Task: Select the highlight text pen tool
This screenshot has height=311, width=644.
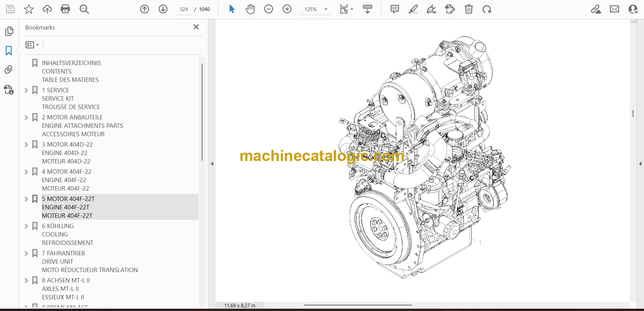Action: click(x=413, y=9)
